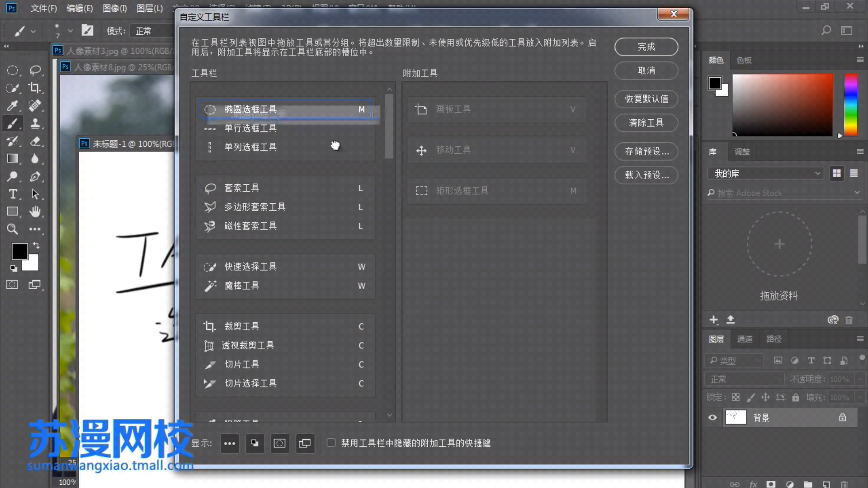This screenshot has width=868, height=488.
Task: Click the Eyedropper tool icon
Action: coord(12,106)
